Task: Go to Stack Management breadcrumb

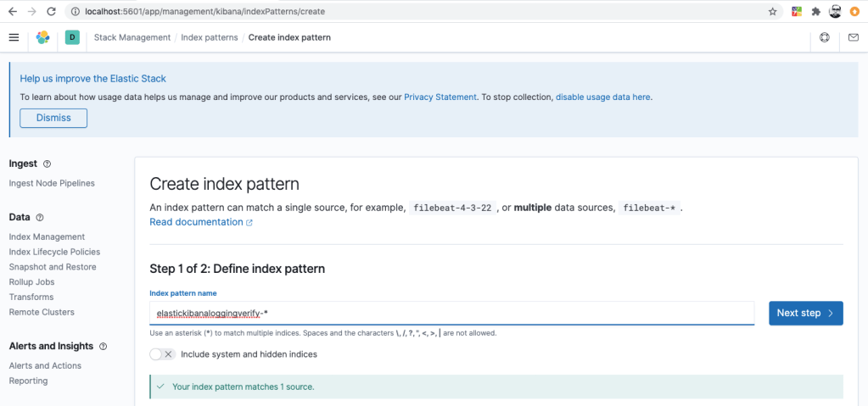Action: (x=132, y=37)
